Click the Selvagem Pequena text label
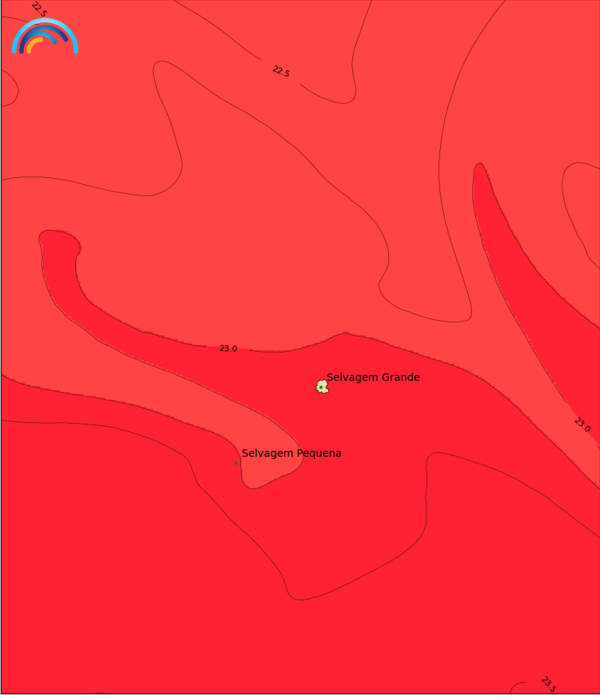Screen dimensions: 600x695 [x=292, y=453]
